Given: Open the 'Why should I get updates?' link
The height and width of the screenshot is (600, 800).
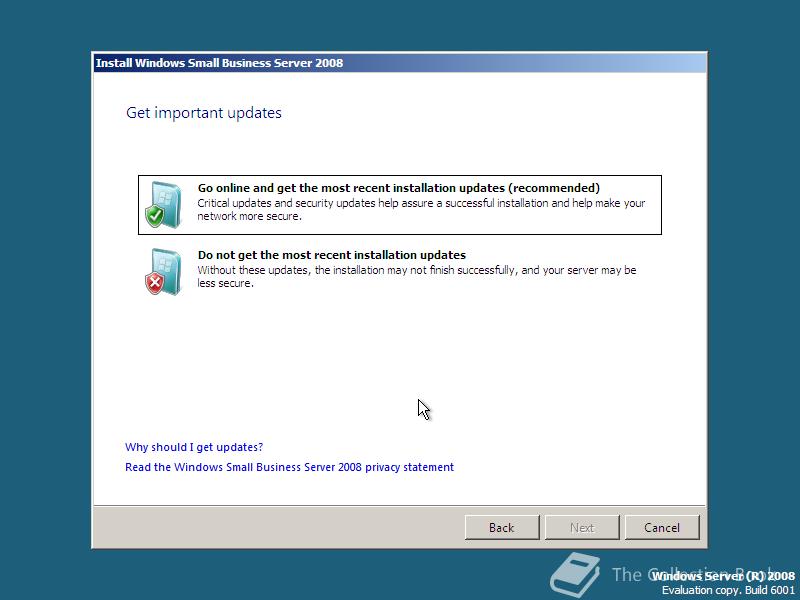Looking at the screenshot, I should (194, 447).
